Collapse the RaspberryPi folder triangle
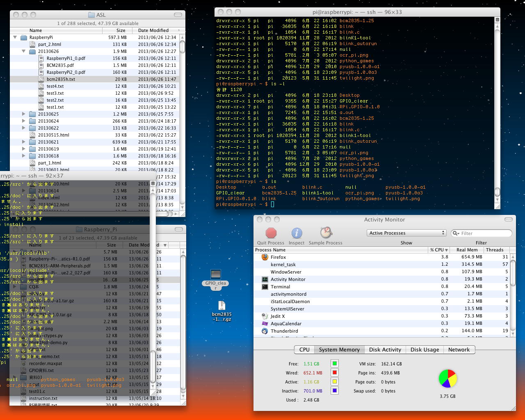 tap(15, 37)
